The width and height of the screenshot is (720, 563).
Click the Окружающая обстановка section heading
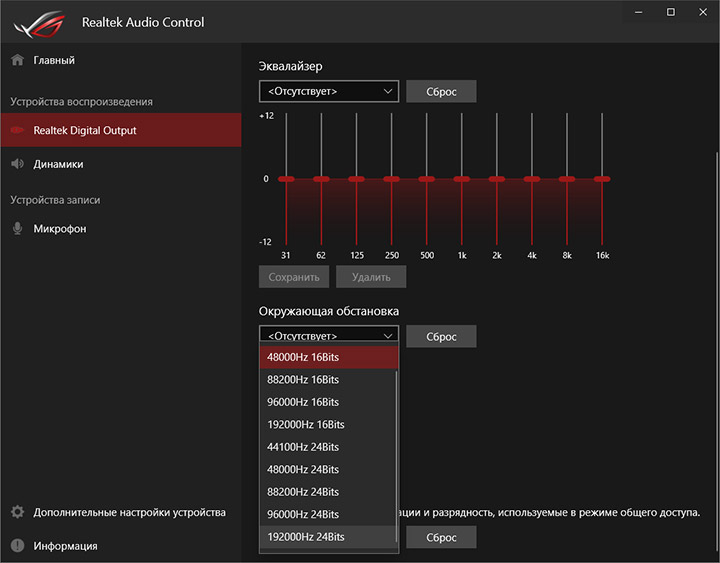pos(329,311)
